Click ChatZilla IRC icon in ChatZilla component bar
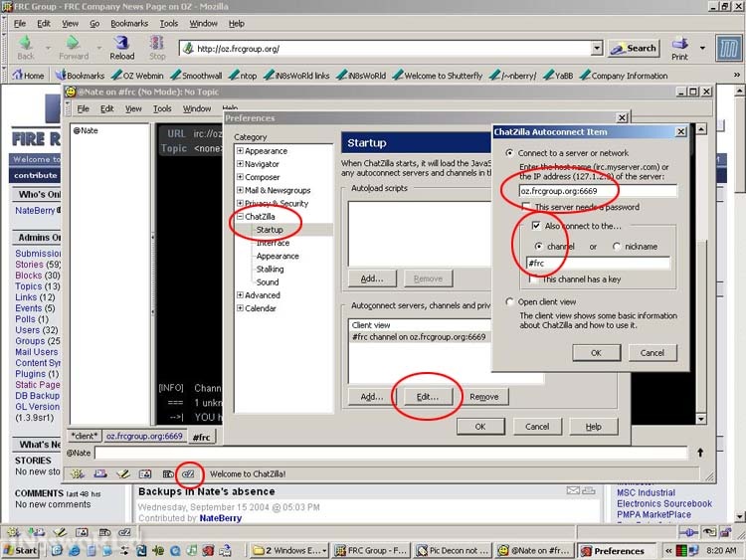Screen dimensions: 746x560 pos(188,473)
